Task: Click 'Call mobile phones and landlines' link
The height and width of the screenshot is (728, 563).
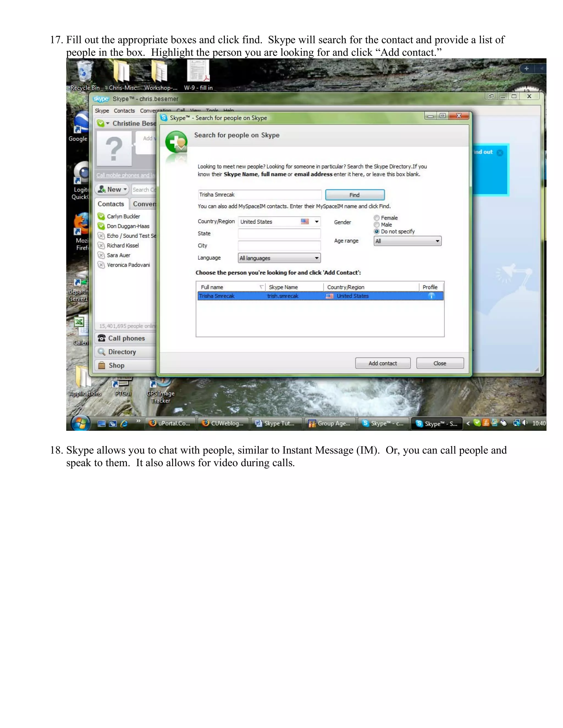Action: pyautogui.click(x=126, y=175)
